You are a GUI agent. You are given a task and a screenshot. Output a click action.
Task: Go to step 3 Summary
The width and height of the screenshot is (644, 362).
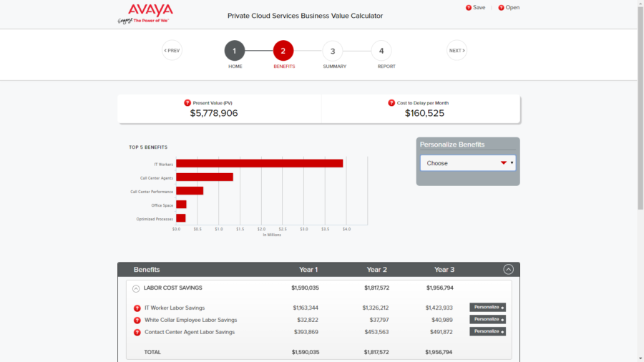pos(333,51)
